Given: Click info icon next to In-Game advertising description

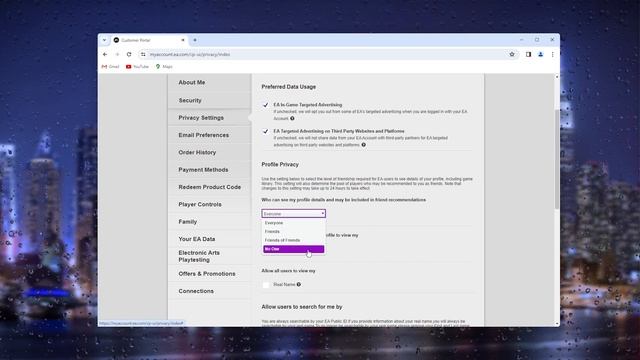Looking at the screenshot, I should 292,118.
